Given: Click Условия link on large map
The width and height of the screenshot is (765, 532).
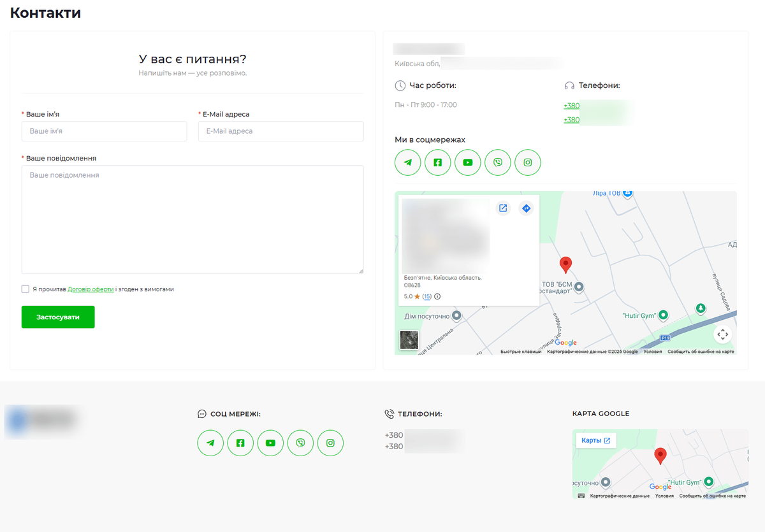Looking at the screenshot, I should click(653, 352).
